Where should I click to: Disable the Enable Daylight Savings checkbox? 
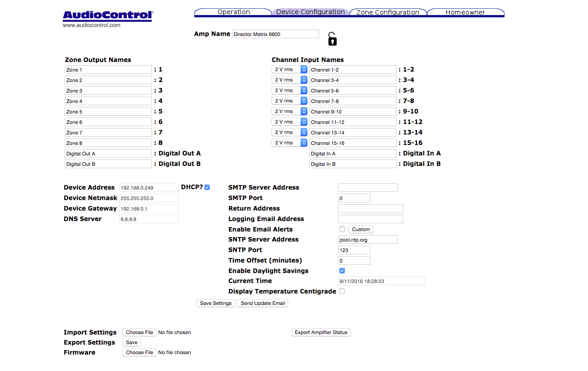pyautogui.click(x=342, y=271)
